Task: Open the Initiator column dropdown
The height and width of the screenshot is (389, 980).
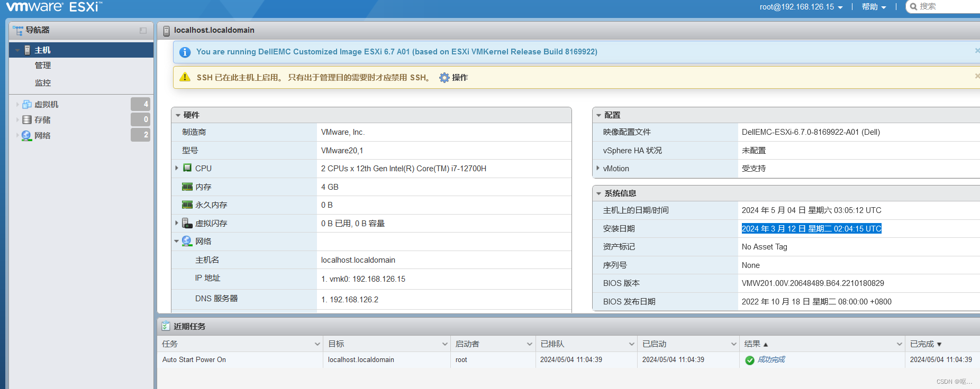Action: 530,344
